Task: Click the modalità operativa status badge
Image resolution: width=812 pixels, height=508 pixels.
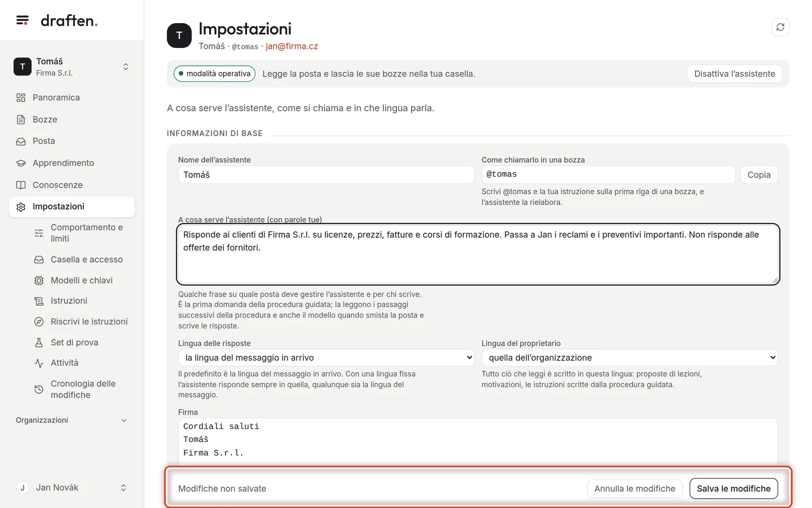Action: point(215,74)
